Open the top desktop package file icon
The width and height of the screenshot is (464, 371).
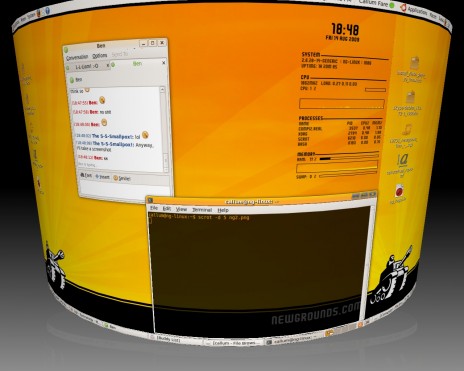(x=414, y=63)
